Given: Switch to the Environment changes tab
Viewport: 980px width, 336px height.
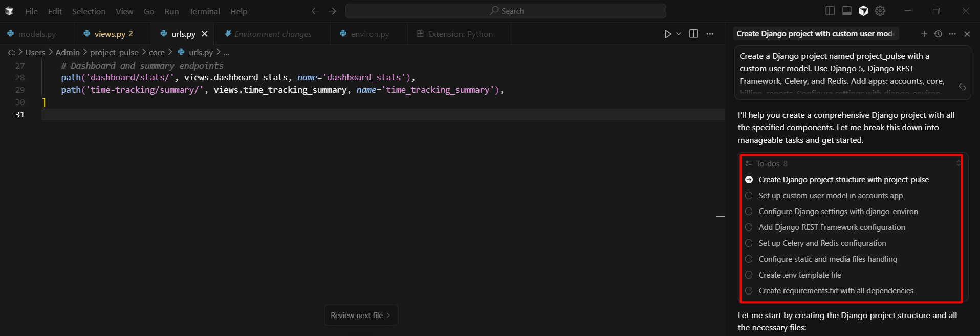Looking at the screenshot, I should click(272, 34).
